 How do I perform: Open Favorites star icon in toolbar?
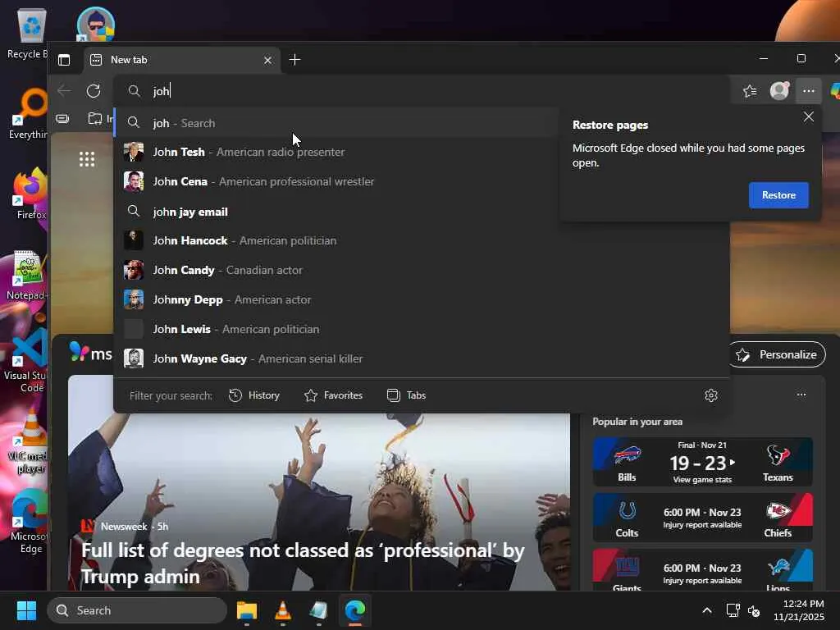(750, 91)
